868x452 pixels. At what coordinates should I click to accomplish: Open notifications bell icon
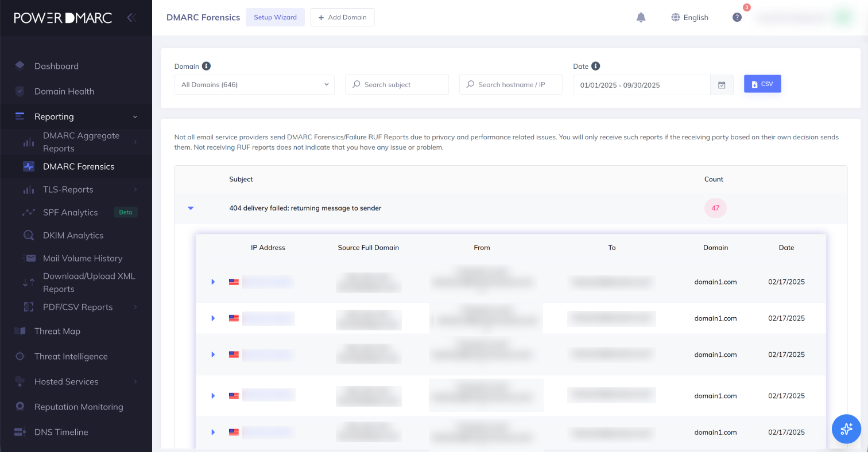click(x=641, y=17)
